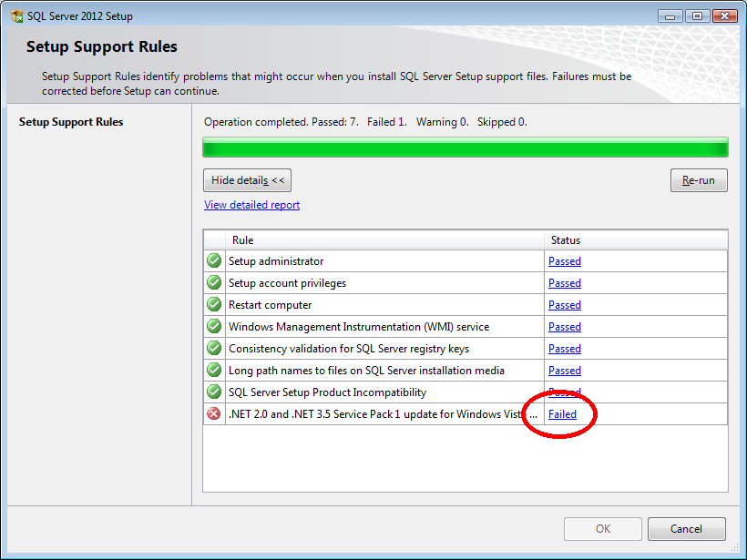Viewport: 747px width, 560px height.
Task: Click green check icon beside Consistency validation rule
Action: coord(214,348)
